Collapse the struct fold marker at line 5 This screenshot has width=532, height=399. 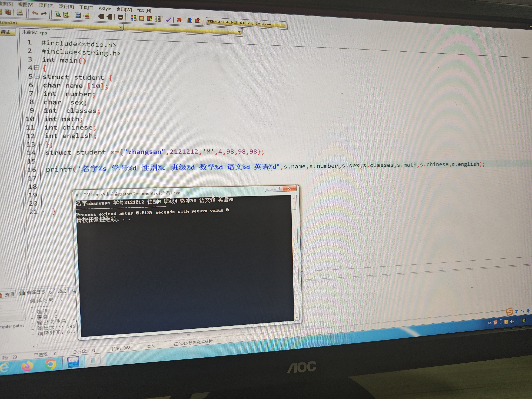(x=37, y=76)
